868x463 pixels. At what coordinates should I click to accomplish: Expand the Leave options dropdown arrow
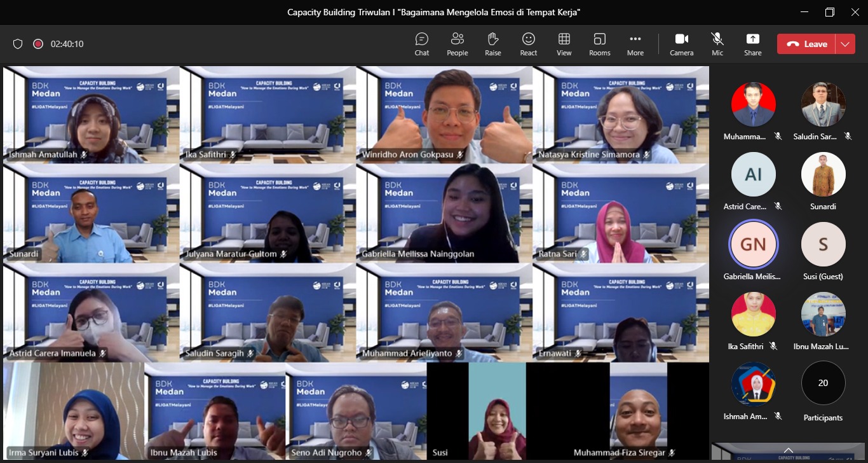click(844, 44)
